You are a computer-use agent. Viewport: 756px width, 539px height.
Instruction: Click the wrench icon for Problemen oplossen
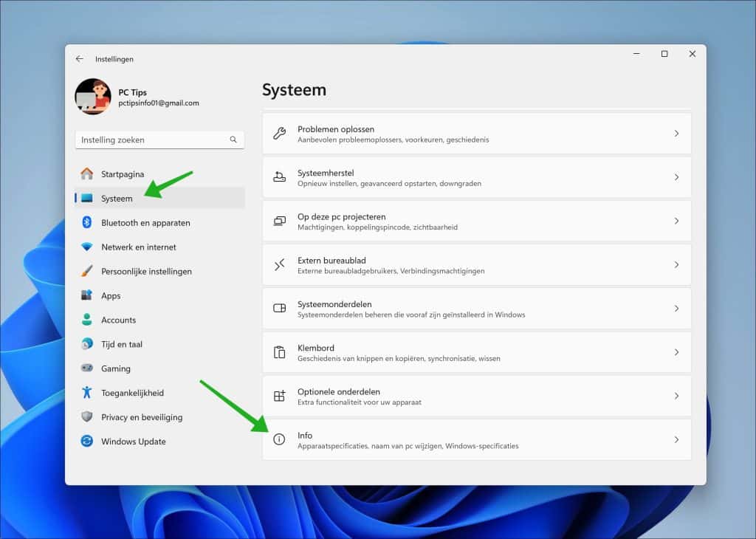coord(280,134)
